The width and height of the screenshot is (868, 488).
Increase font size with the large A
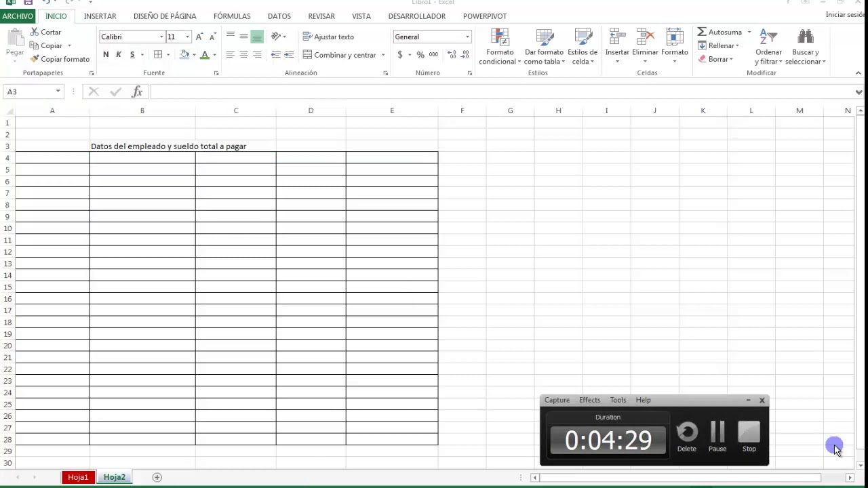[199, 37]
